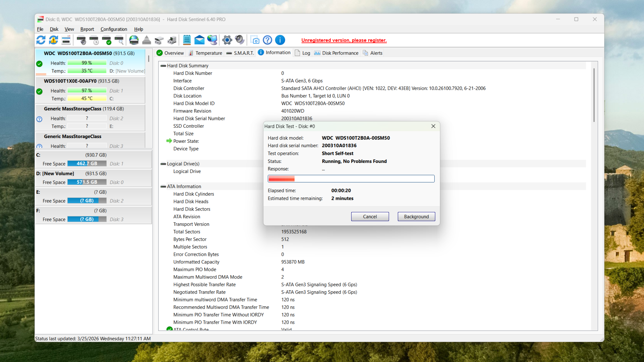
Task: Click the 571.5 GB free space bar
Action: pyautogui.click(x=87, y=182)
